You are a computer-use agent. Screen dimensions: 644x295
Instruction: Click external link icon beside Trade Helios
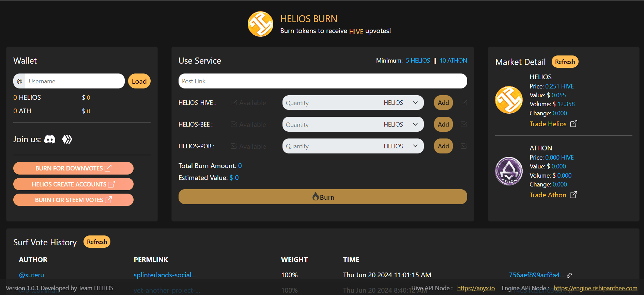pos(574,124)
